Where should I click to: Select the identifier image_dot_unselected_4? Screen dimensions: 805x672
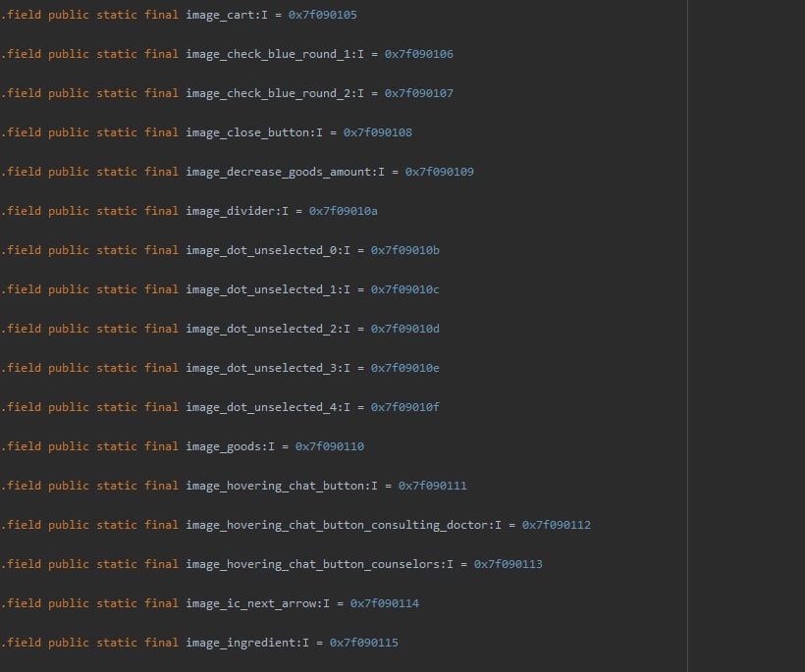[x=261, y=408]
